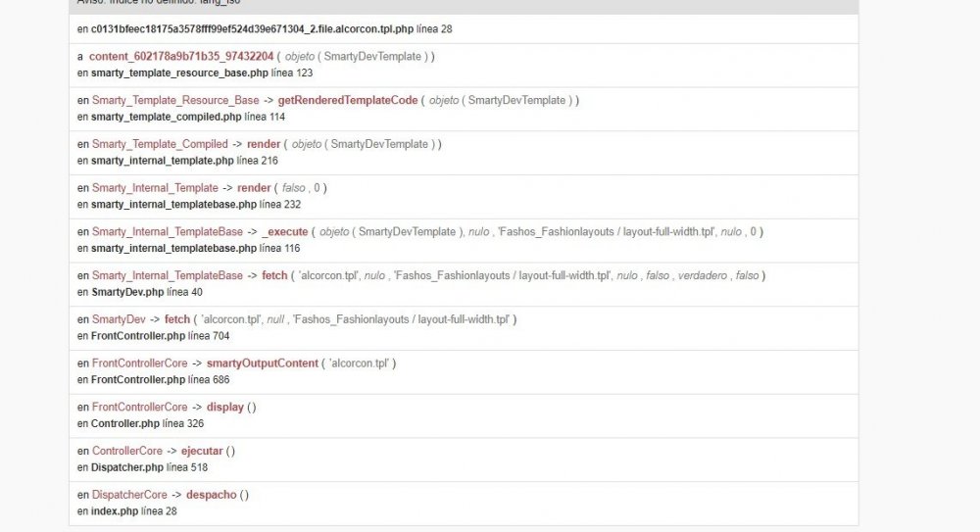Screen dimensions: 980x532
Task: Click the DispatcherCore class name
Action: click(129, 495)
